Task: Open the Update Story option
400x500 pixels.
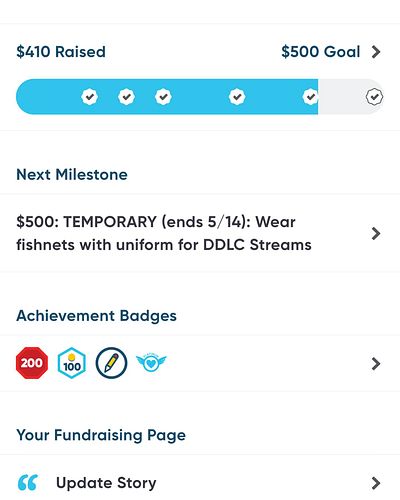Action: point(200,483)
